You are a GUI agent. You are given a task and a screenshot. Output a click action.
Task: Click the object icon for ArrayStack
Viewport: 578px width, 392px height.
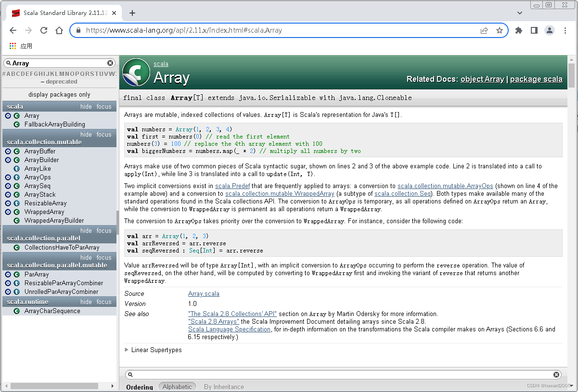point(8,195)
